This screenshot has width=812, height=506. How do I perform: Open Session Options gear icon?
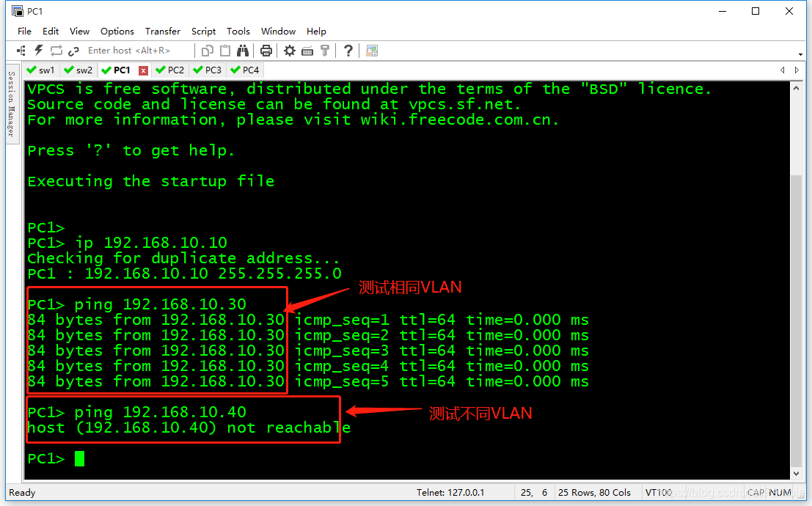point(290,51)
